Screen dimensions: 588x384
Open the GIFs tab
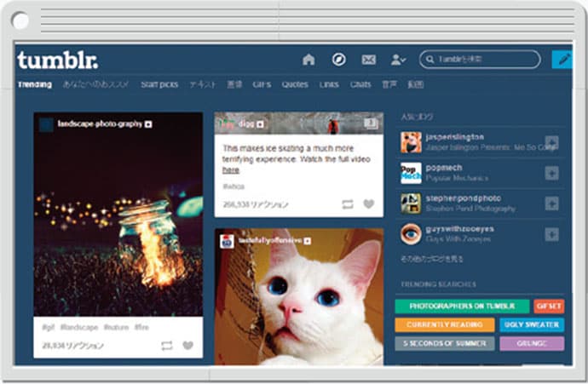262,84
